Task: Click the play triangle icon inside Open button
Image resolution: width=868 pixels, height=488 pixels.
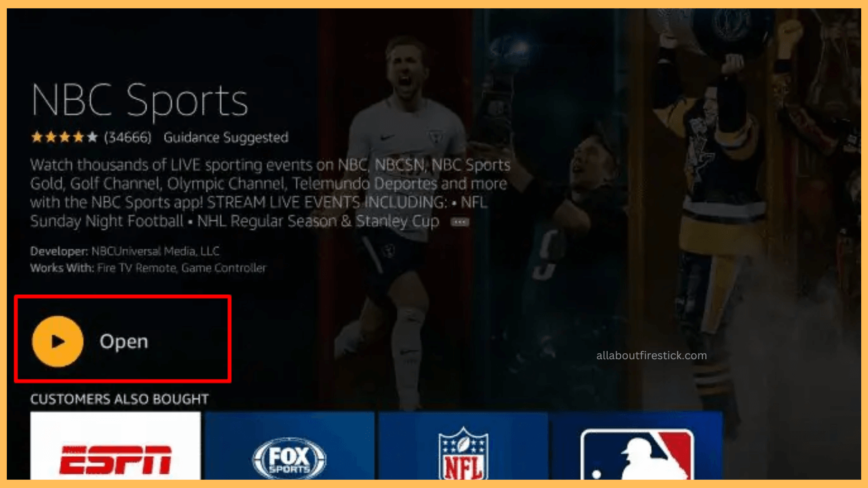Action: pos(57,341)
